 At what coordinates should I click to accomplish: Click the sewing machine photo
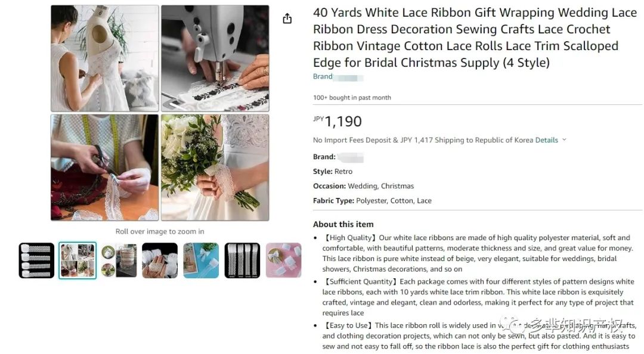215,58
